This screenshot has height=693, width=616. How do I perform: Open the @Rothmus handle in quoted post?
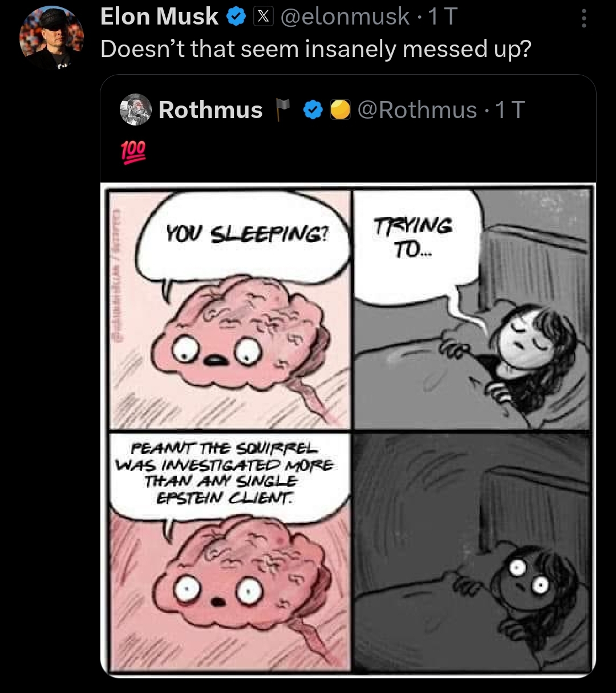pos(418,110)
